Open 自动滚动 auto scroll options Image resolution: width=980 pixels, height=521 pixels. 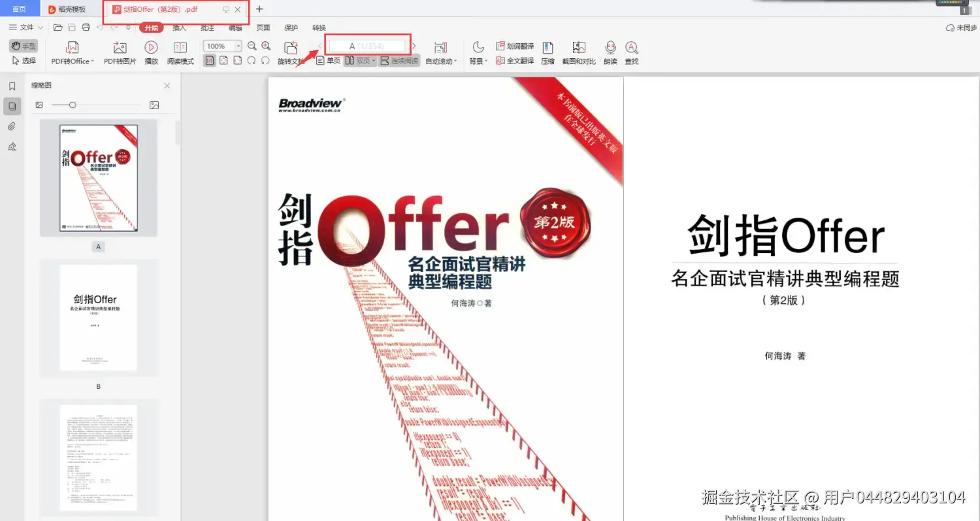click(x=441, y=53)
